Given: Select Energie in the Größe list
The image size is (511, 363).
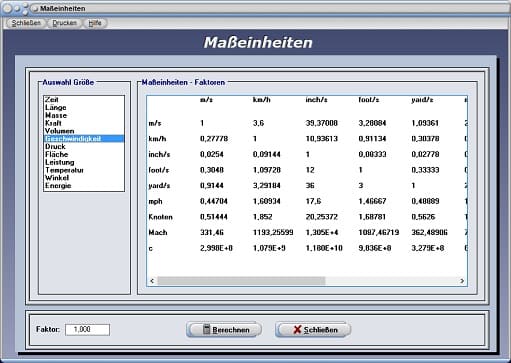Looking at the screenshot, I should pyautogui.click(x=84, y=186).
